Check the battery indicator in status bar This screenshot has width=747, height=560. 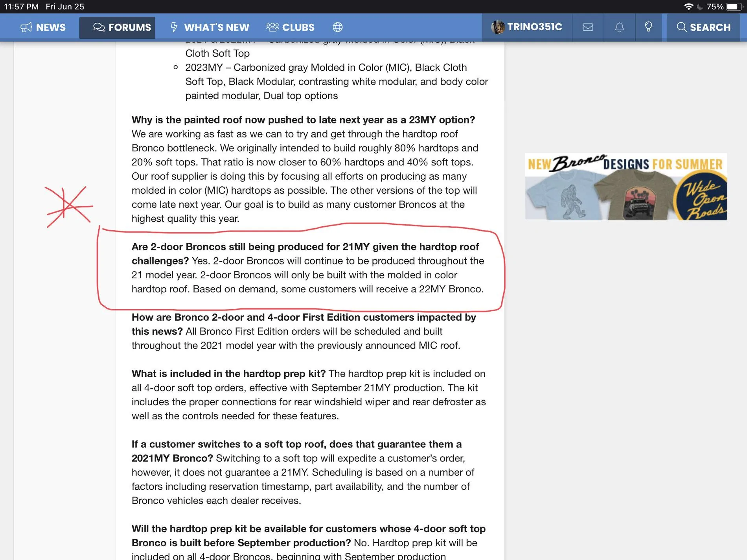point(734,7)
